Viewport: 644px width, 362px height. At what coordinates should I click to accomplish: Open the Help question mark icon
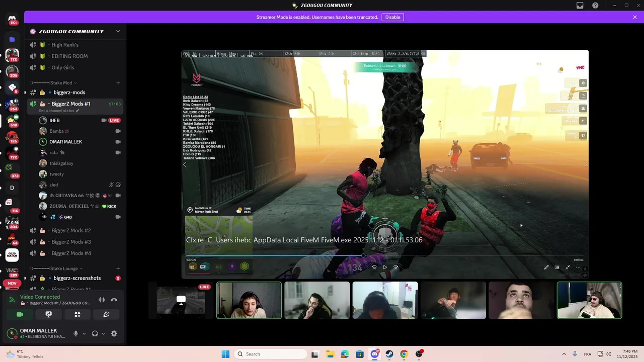click(x=596, y=6)
